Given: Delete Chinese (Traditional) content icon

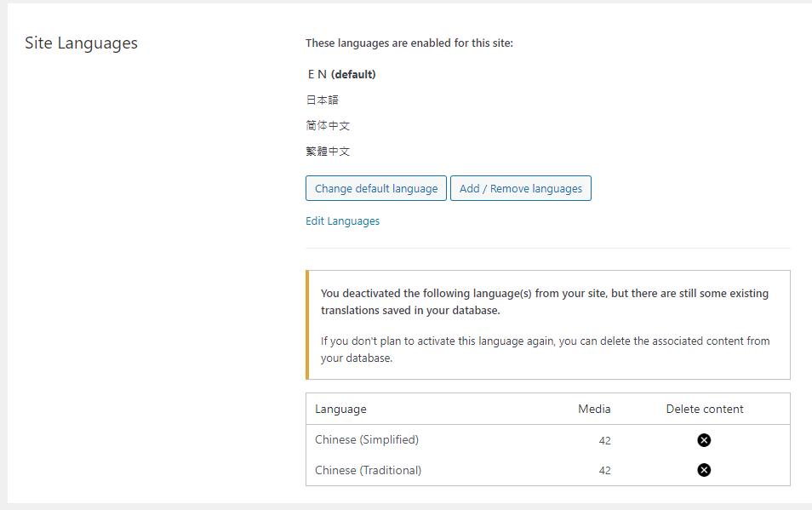Looking at the screenshot, I should click(x=704, y=470).
